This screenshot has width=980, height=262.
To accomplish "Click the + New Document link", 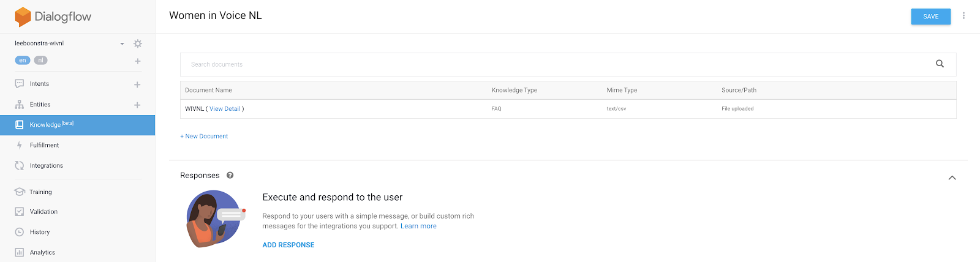I will tap(204, 137).
